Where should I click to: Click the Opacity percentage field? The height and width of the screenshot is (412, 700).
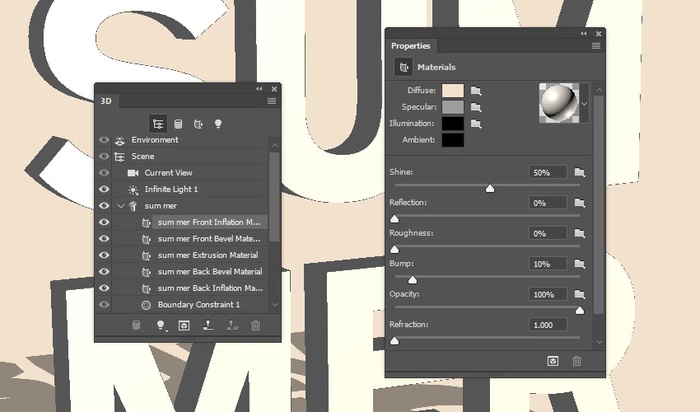548,294
